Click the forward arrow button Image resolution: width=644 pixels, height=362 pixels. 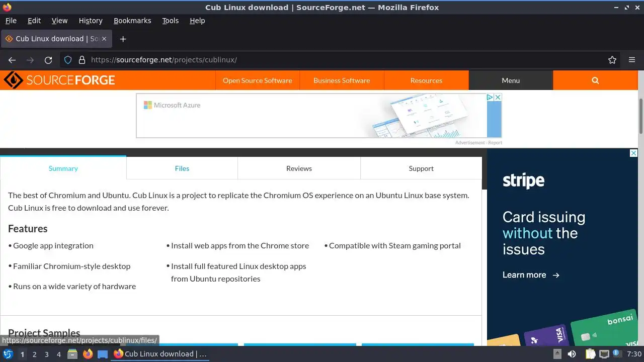pos(30,60)
